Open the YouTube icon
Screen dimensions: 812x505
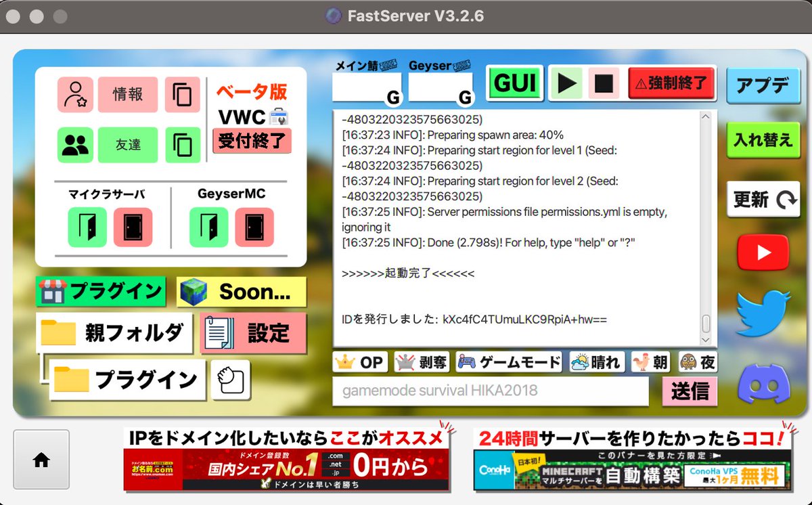[x=763, y=252]
